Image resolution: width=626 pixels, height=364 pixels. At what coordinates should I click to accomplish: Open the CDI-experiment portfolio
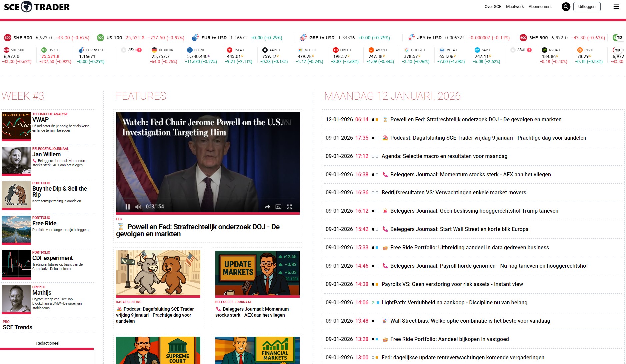pyautogui.click(x=52, y=258)
